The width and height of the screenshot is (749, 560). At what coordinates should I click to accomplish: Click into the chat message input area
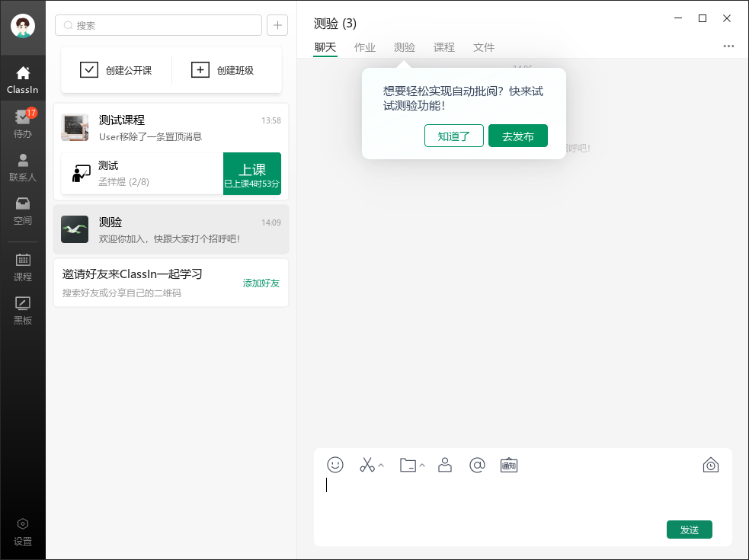click(523, 497)
